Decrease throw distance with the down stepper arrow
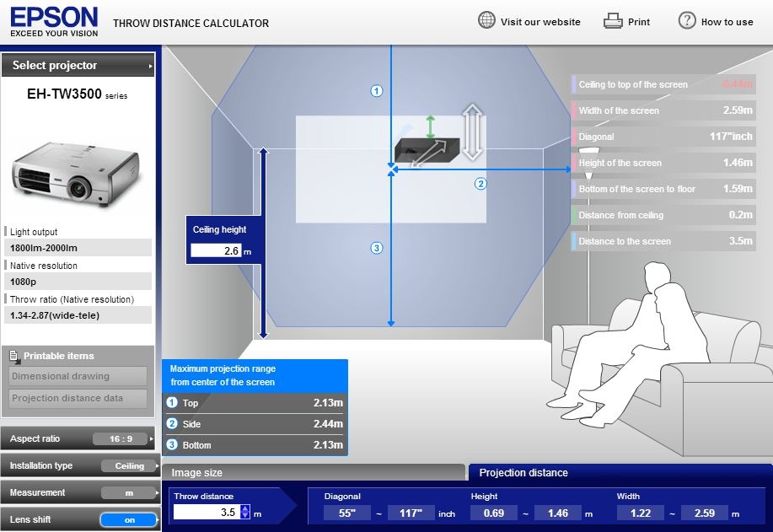 tap(245, 516)
